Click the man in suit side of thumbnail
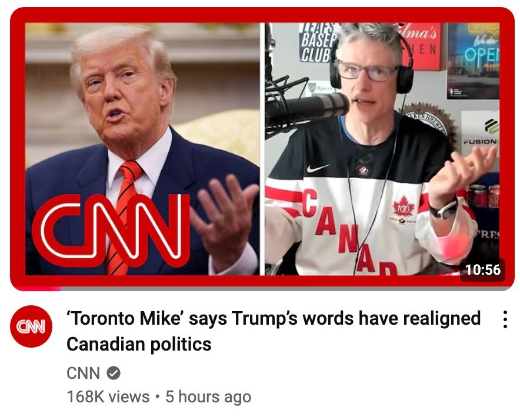 click(x=142, y=149)
